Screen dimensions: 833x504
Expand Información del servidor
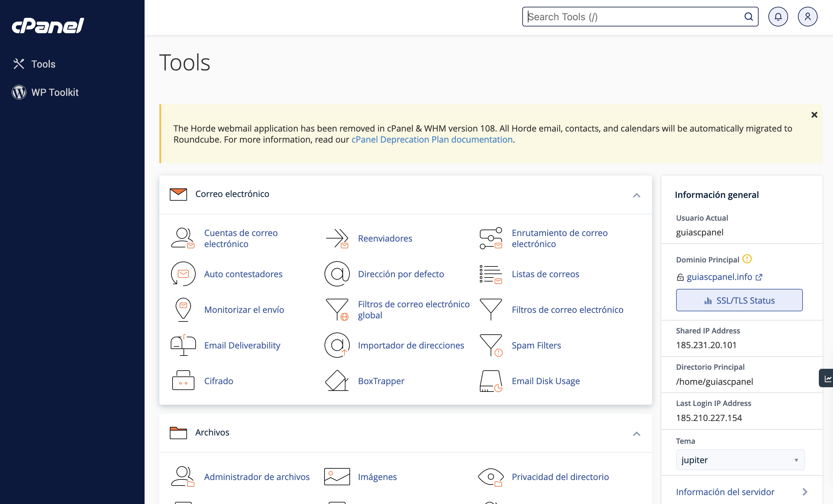tap(742, 492)
